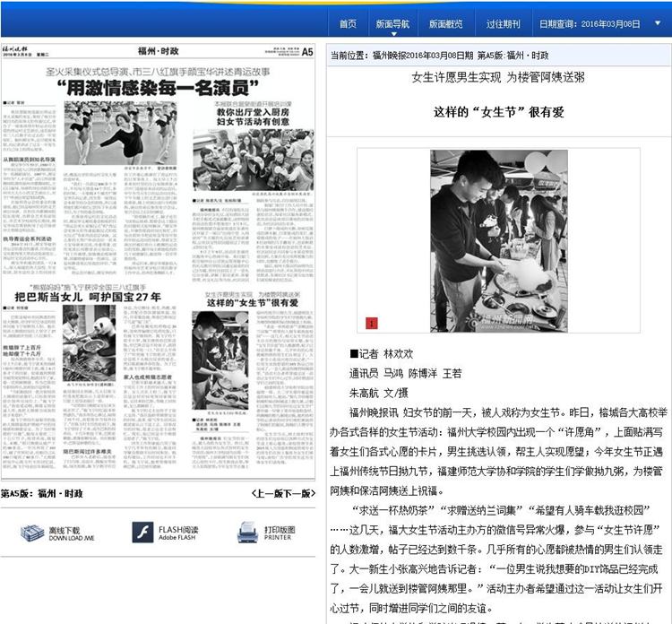The image size is (672, 624).
Task: Click the small porridge photo on page preview
Action: (x=220, y=360)
